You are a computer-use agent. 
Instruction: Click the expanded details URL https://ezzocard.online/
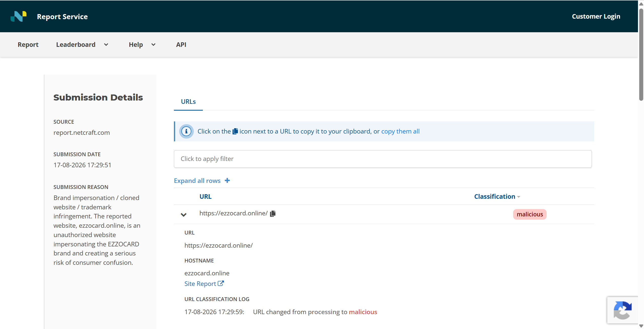pyautogui.click(x=218, y=245)
